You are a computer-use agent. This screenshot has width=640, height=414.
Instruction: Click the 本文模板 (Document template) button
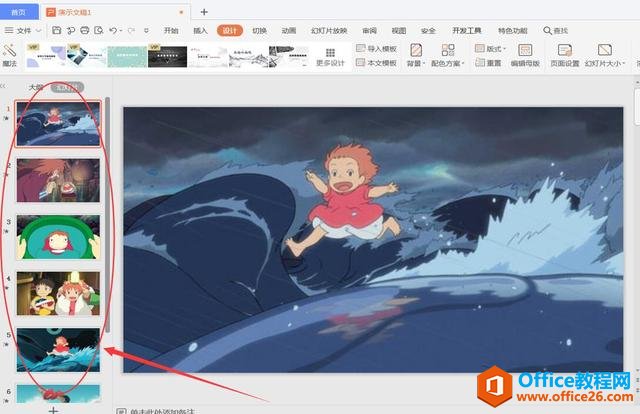(x=377, y=63)
